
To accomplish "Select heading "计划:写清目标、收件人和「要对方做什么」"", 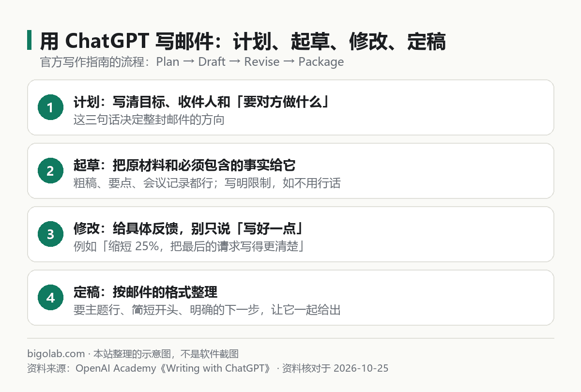I will point(202,102).
